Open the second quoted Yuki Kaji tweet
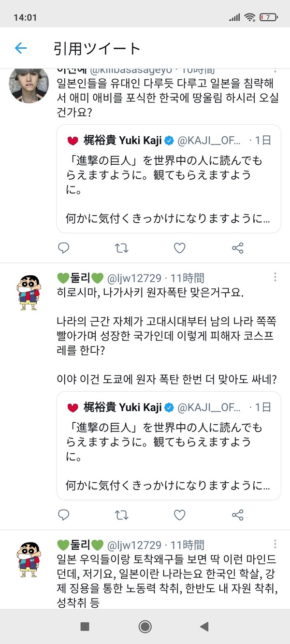 169,445
